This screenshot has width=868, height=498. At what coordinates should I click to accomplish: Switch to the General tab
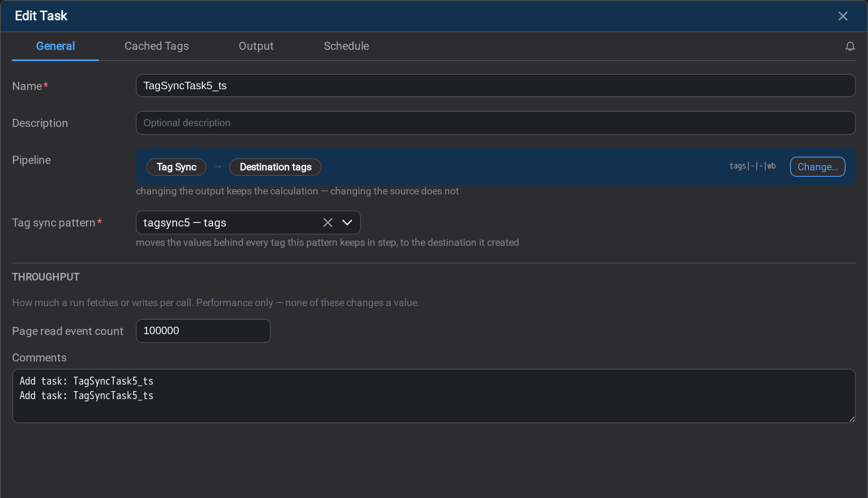[55, 46]
